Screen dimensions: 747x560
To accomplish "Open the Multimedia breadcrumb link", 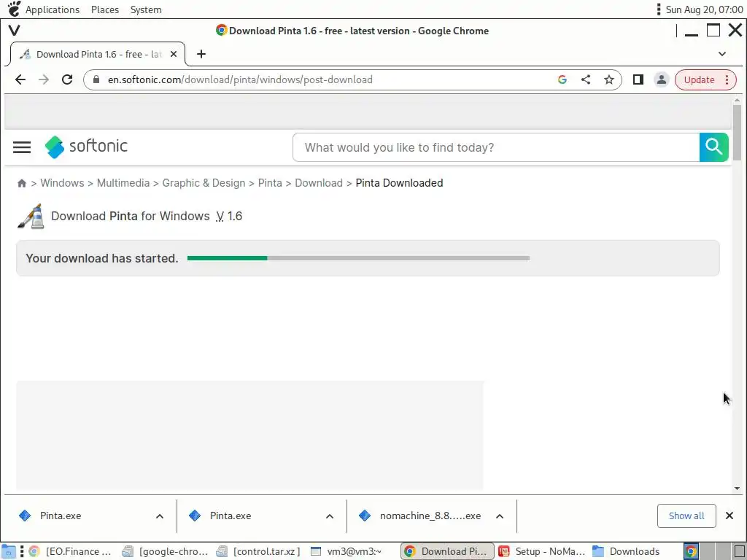I will coord(123,183).
